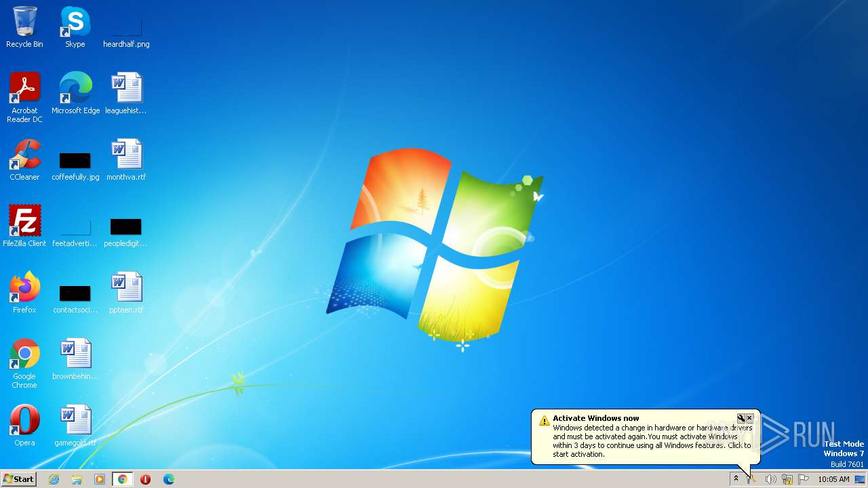This screenshot has width=868, height=488.
Task: Open the clock showing 10:05 AM
Action: pos(833,479)
